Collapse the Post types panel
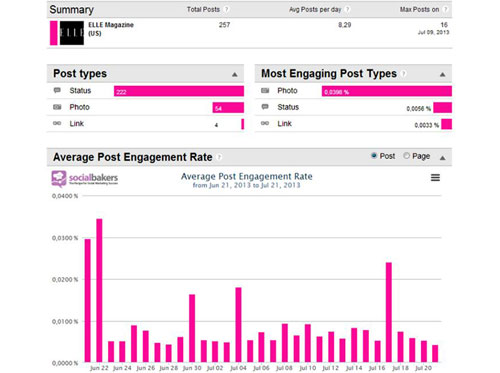500x373 pixels. coord(235,74)
